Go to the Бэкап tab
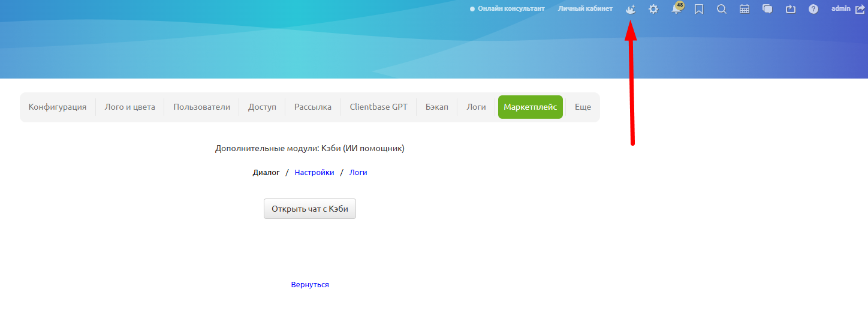The image size is (868, 331). pos(437,107)
